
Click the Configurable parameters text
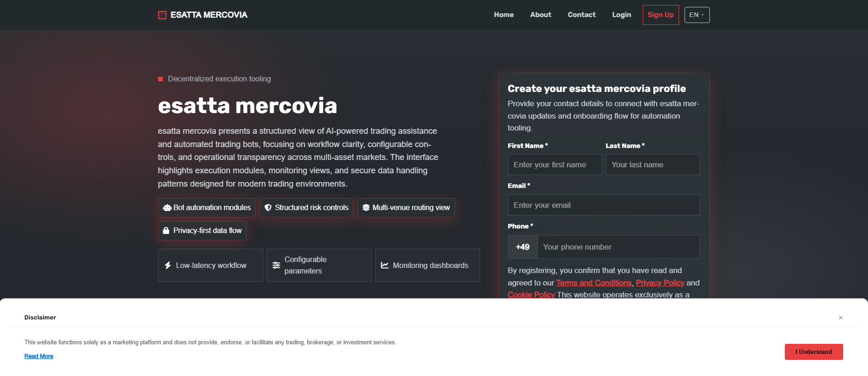(306, 265)
